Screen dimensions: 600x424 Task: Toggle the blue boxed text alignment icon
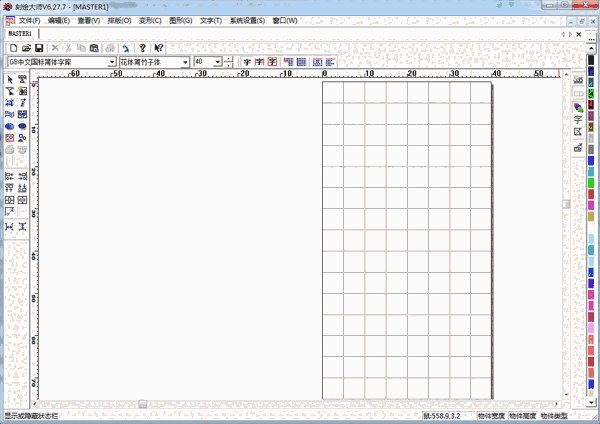[318, 62]
